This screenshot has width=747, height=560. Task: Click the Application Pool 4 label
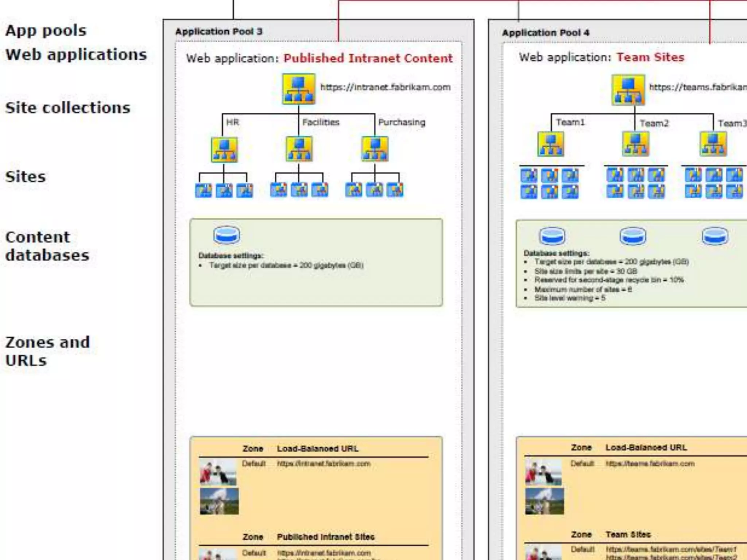pos(545,33)
